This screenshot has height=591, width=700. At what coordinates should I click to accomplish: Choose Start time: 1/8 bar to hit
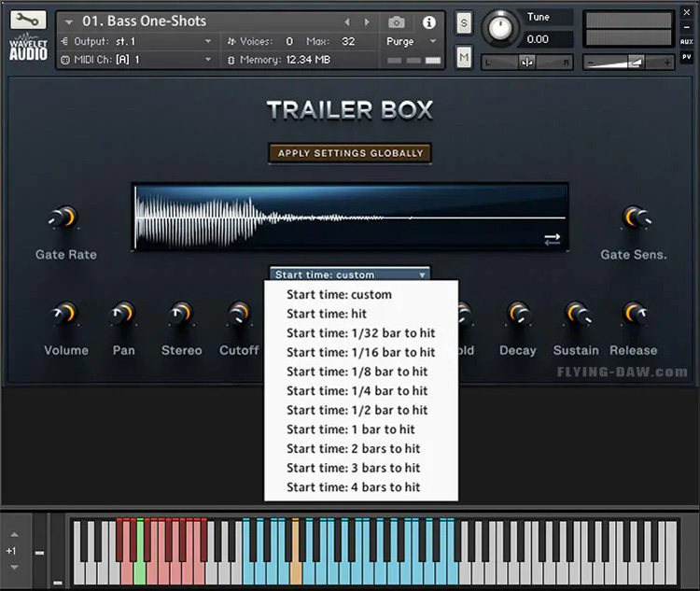pyautogui.click(x=361, y=372)
